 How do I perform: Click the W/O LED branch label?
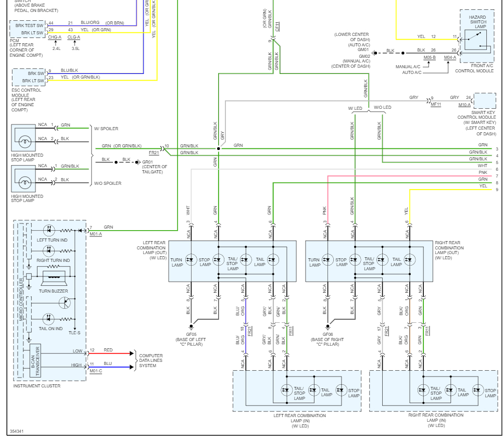[x=383, y=107]
